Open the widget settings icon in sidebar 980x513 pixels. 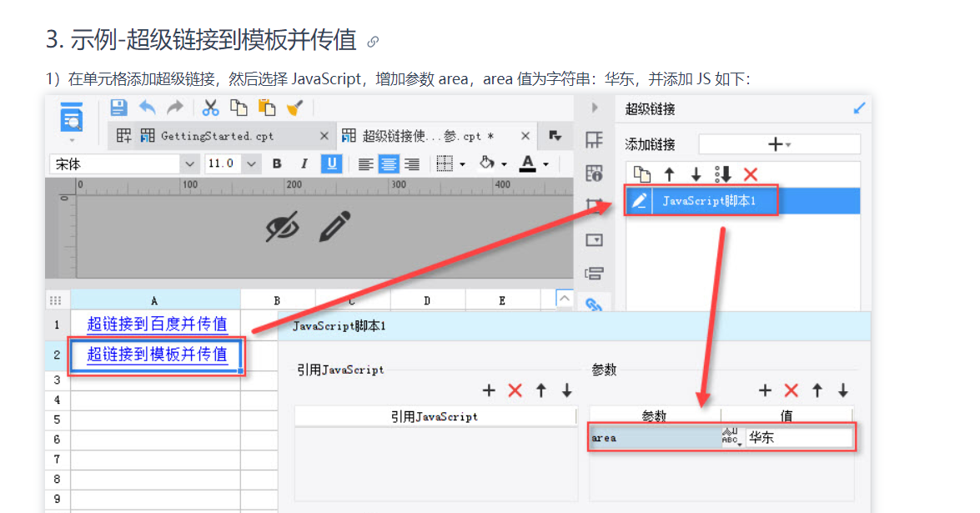click(x=594, y=240)
